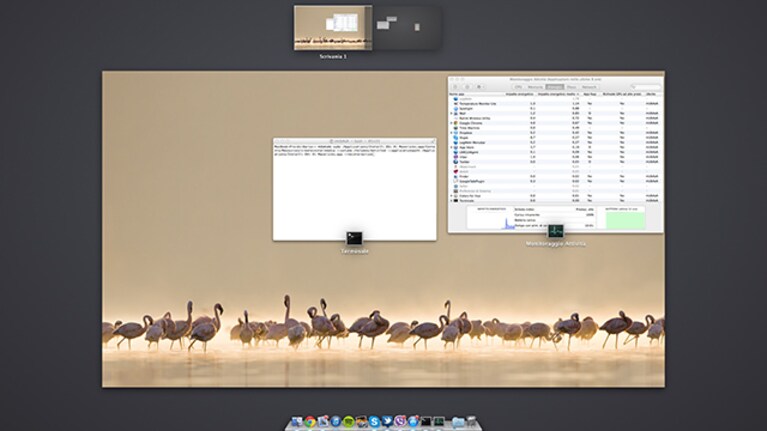Launch Google Chrome from the dock

pyautogui.click(x=310, y=422)
